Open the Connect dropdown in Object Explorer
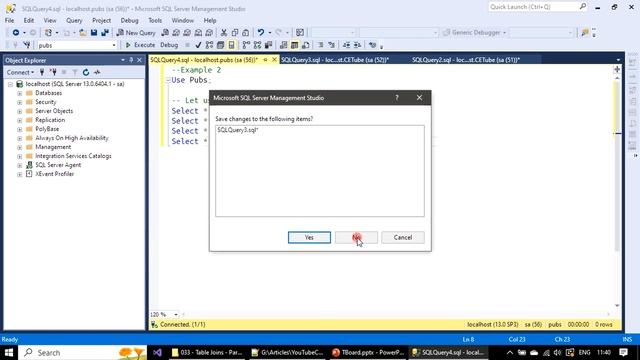Viewport: 640px width, 360px height. (x=20, y=72)
